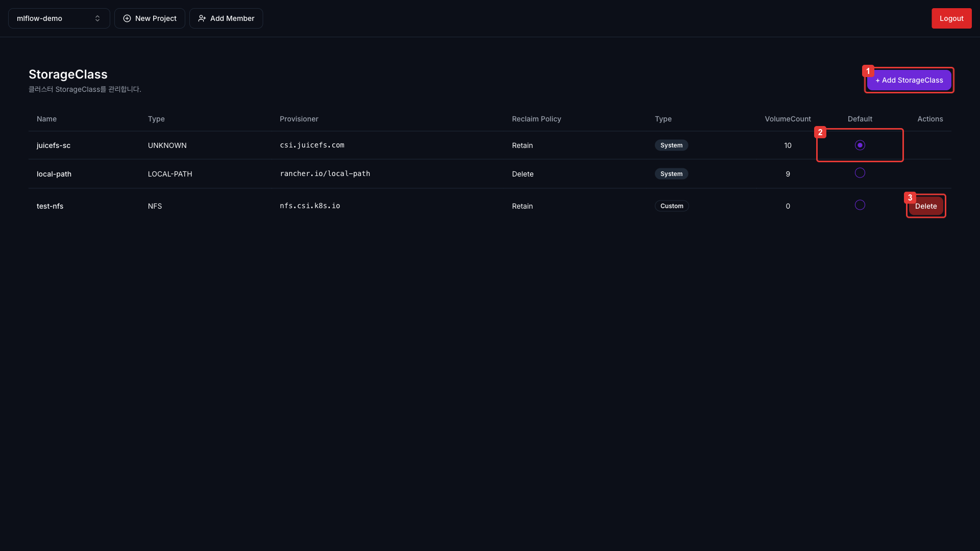Viewport: 980px width, 551px height.
Task: Click the plus icon in New Project
Action: pyautogui.click(x=127, y=18)
